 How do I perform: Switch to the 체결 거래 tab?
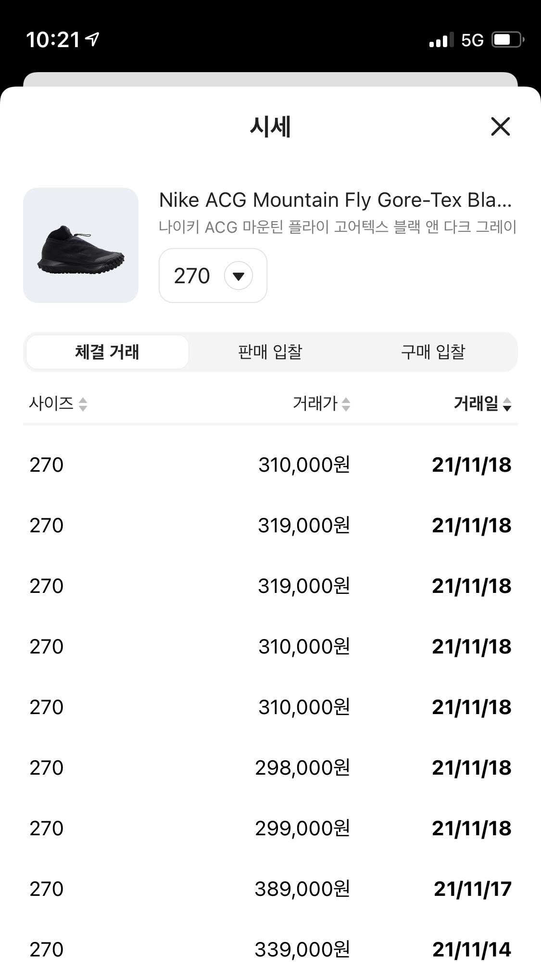click(107, 352)
